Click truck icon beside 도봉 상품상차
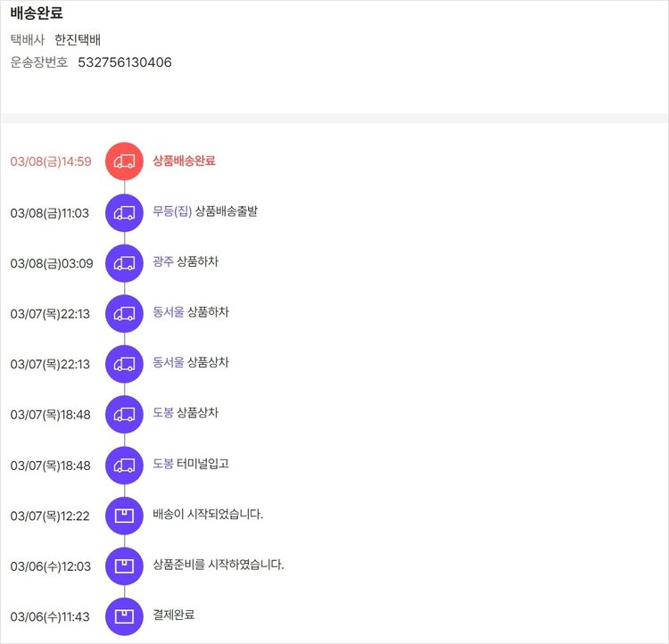 point(124,414)
